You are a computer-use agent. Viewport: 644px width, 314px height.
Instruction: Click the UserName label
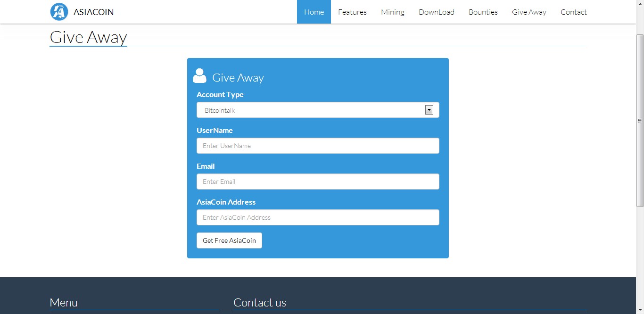pos(215,131)
